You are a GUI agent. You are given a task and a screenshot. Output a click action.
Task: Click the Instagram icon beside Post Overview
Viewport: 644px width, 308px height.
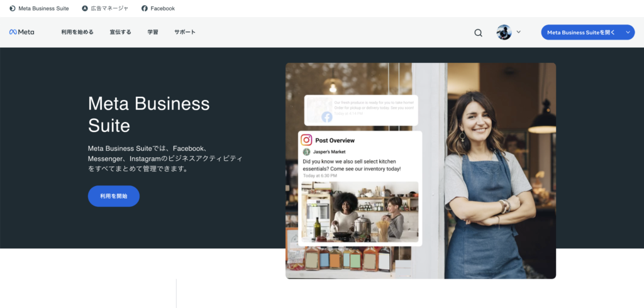[x=306, y=140]
